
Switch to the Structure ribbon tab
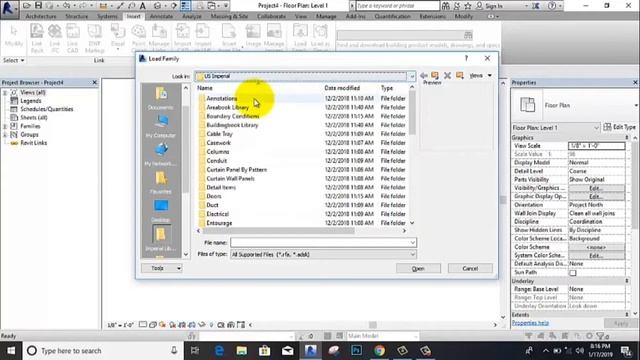click(77, 16)
